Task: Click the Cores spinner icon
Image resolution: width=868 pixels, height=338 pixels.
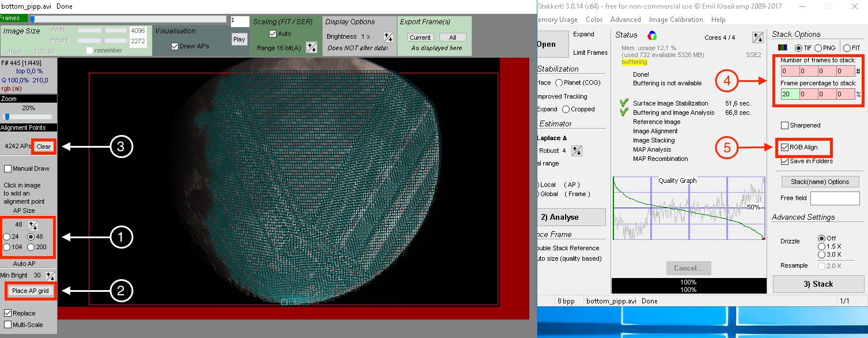Action: [x=757, y=38]
